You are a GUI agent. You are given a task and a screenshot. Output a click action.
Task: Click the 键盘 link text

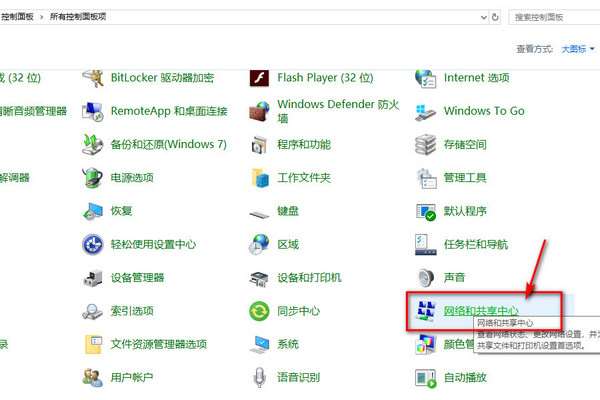click(288, 211)
